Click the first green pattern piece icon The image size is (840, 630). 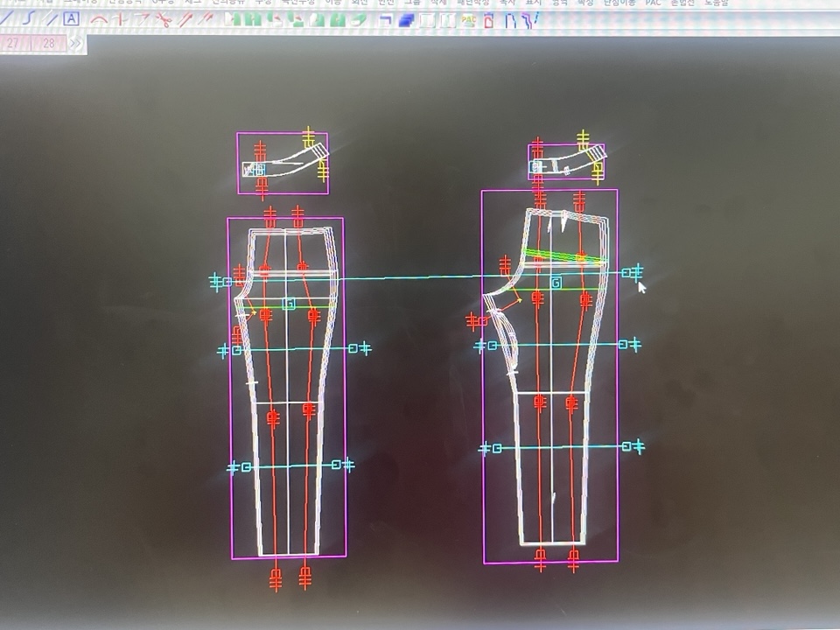pos(229,19)
